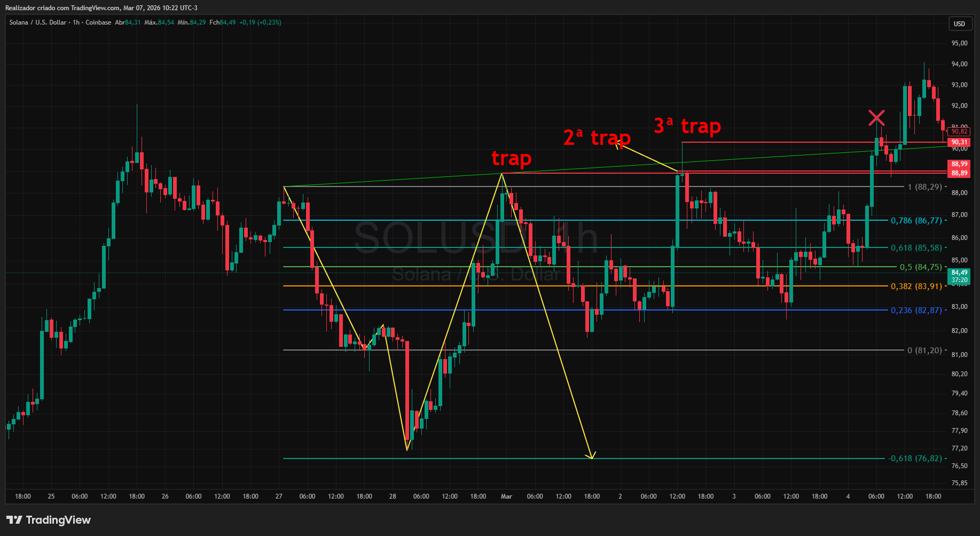Click the 'Solana / U.S. Dollar' symbol title
This screenshot has width=980, height=536.
tap(38, 22)
